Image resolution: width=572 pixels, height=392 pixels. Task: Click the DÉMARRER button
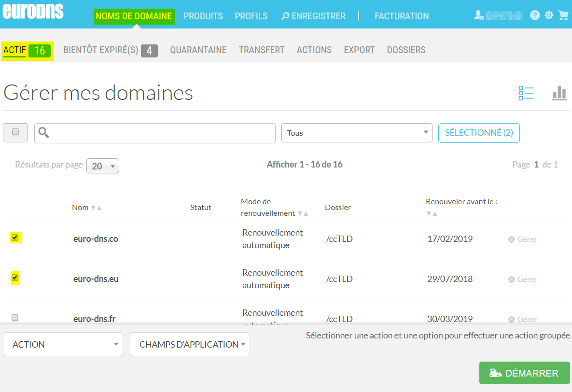524,373
